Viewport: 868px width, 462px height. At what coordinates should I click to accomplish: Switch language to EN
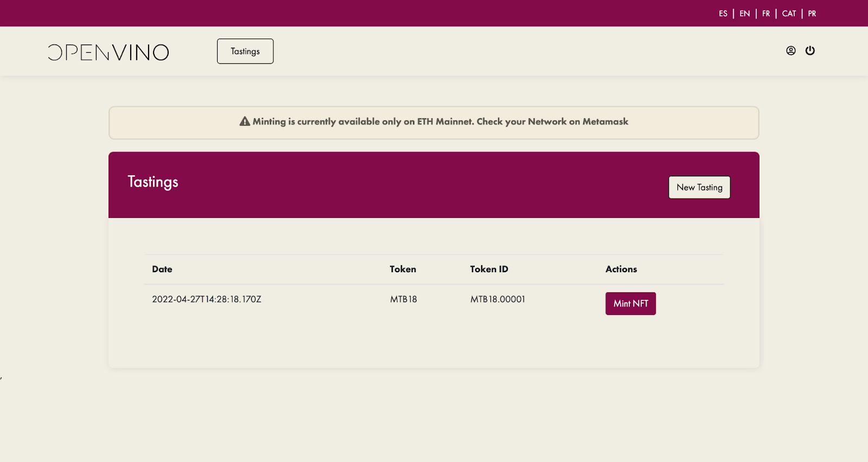tap(745, 14)
